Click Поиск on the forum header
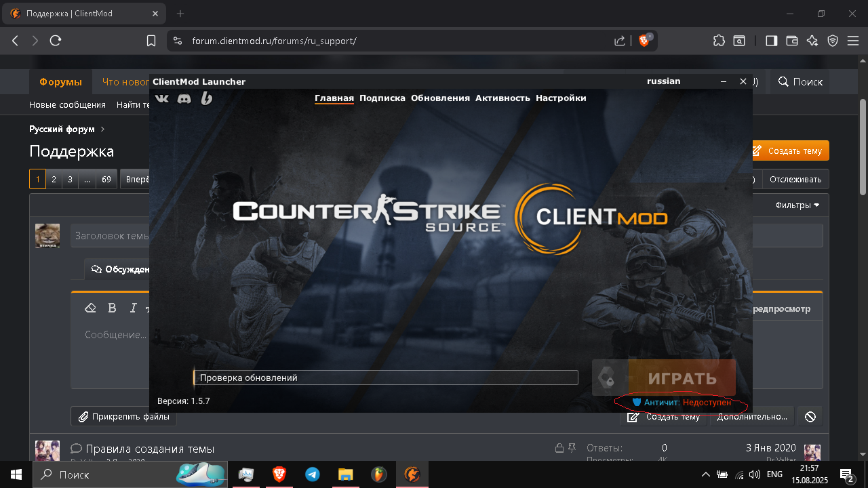Viewport: 868px width, 488px height. [800, 82]
